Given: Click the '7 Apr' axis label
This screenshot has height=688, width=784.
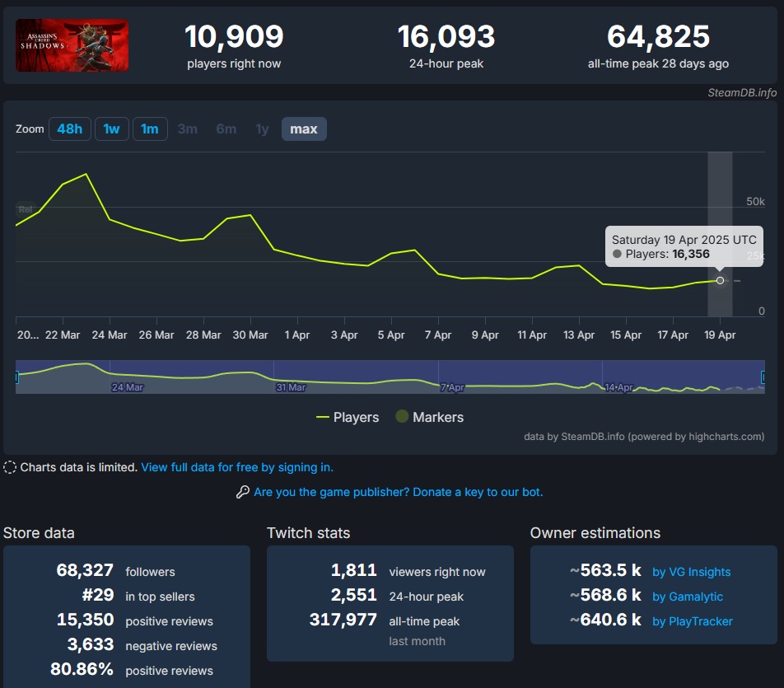Looking at the screenshot, I should (438, 335).
